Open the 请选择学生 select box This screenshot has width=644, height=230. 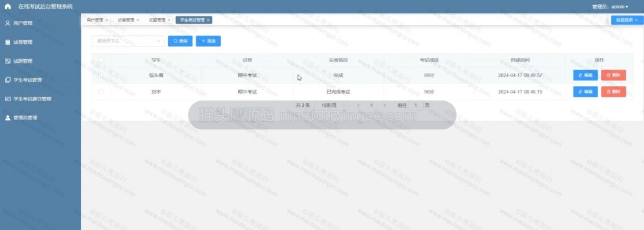[128, 41]
